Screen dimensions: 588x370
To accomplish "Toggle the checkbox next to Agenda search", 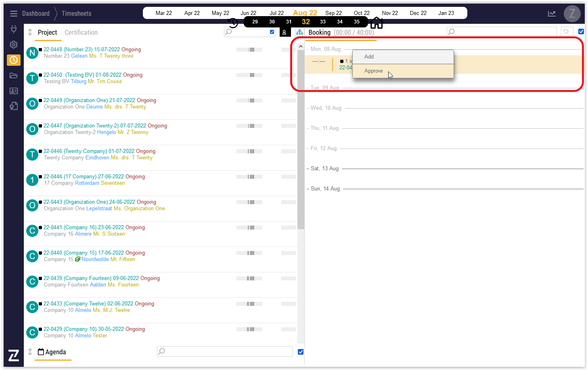I will (x=301, y=352).
